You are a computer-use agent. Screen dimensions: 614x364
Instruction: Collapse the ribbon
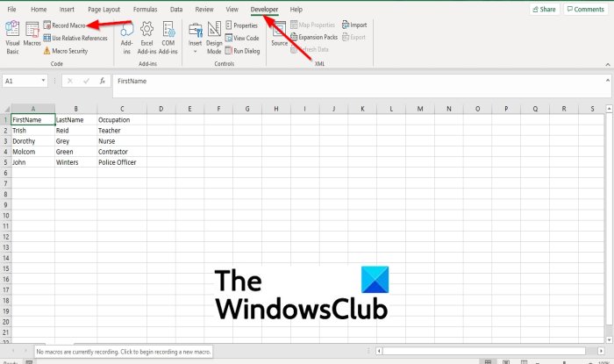608,65
